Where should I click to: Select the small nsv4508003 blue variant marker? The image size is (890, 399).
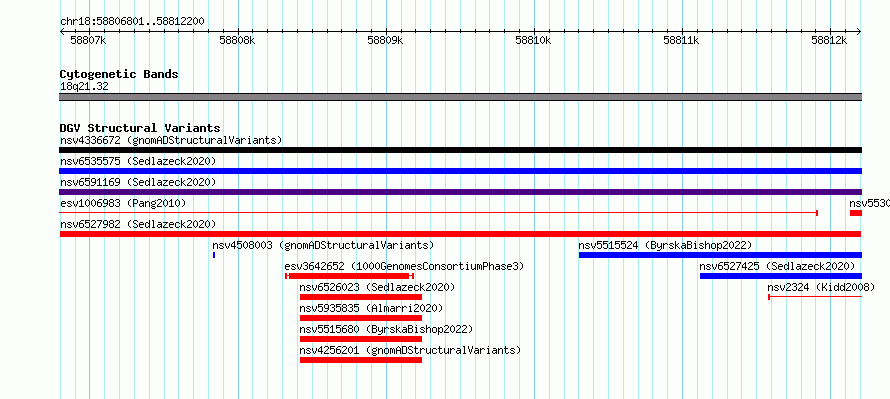214,255
